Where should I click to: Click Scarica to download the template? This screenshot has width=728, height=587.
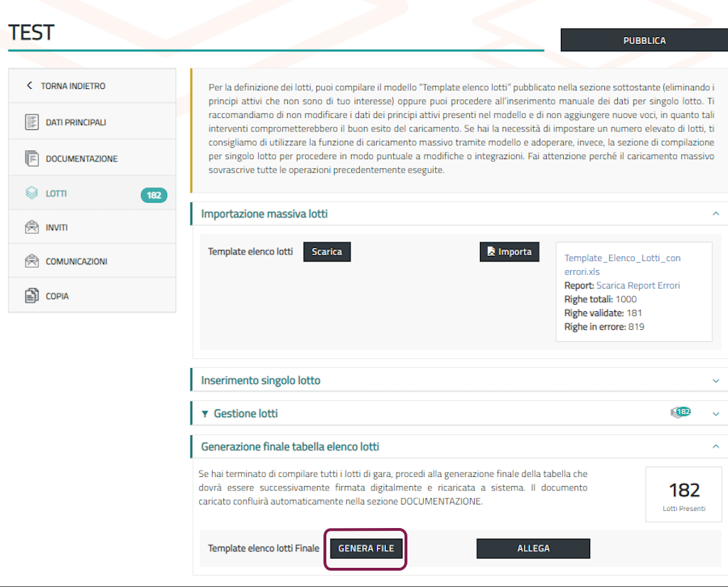[x=327, y=252]
